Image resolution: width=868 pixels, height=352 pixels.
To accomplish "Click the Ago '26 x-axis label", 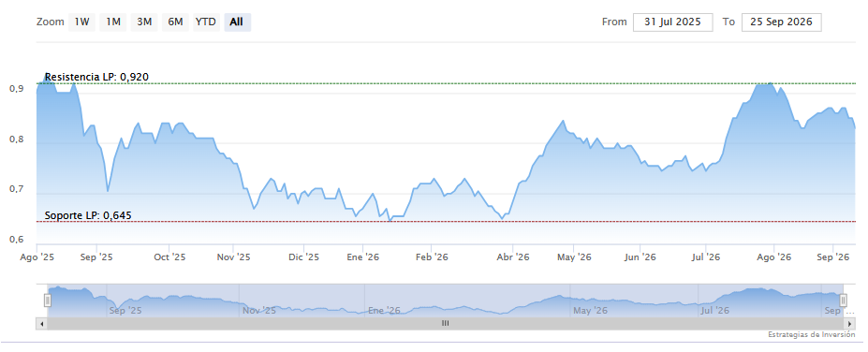I will 773,257.
